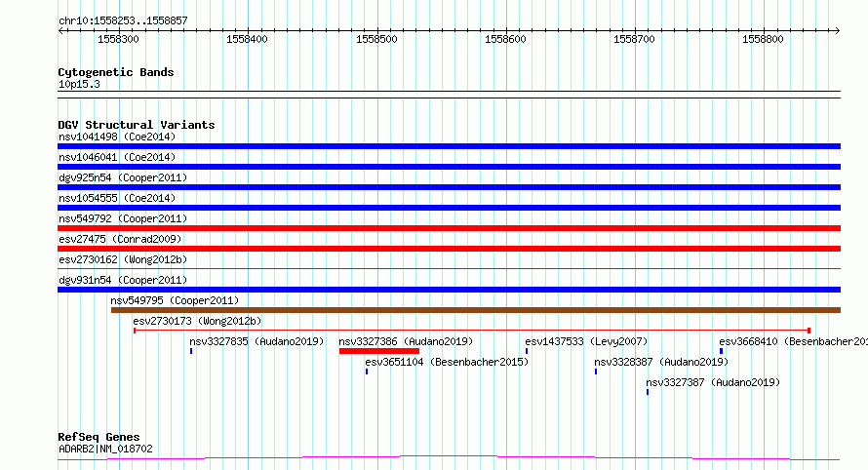This screenshot has width=868, height=470.
Task: Select the nsv1046041 (Coe2014) variant label
Action: point(117,157)
